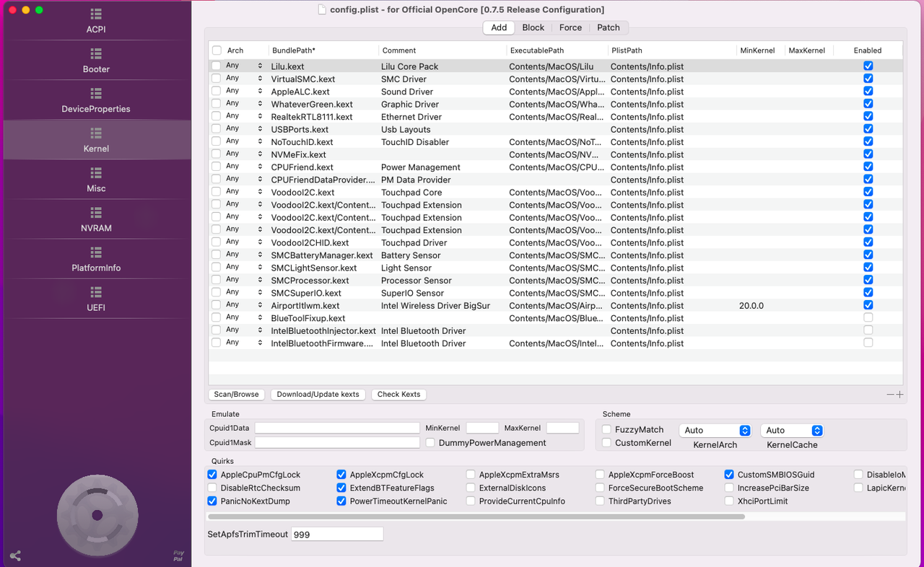The width and height of the screenshot is (924, 567).
Task: Change Arch stepper for VirtualSMC.kext row
Action: [260, 79]
